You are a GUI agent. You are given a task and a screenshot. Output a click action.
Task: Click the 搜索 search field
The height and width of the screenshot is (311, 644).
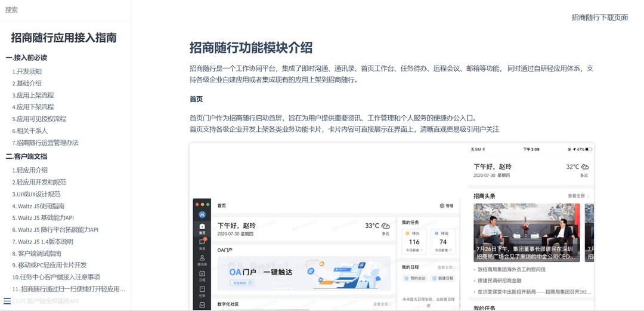tap(64, 10)
